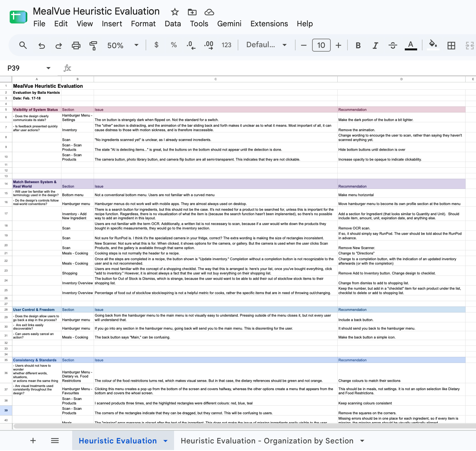Click the merge cells icon
Screen dimensions: 476x451
470,46
